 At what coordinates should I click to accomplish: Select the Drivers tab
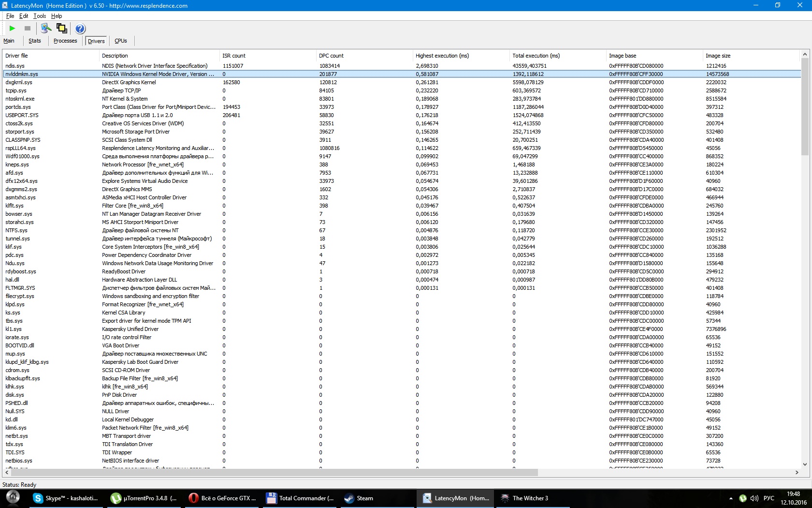96,41
